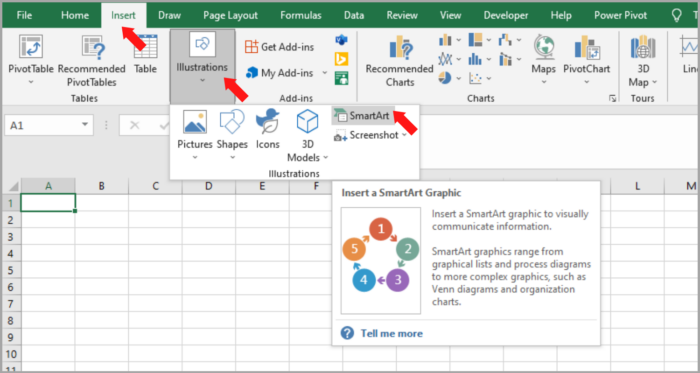Insert a waterfall or stock chart
Viewport: 700px width, 373px height.
click(x=505, y=40)
